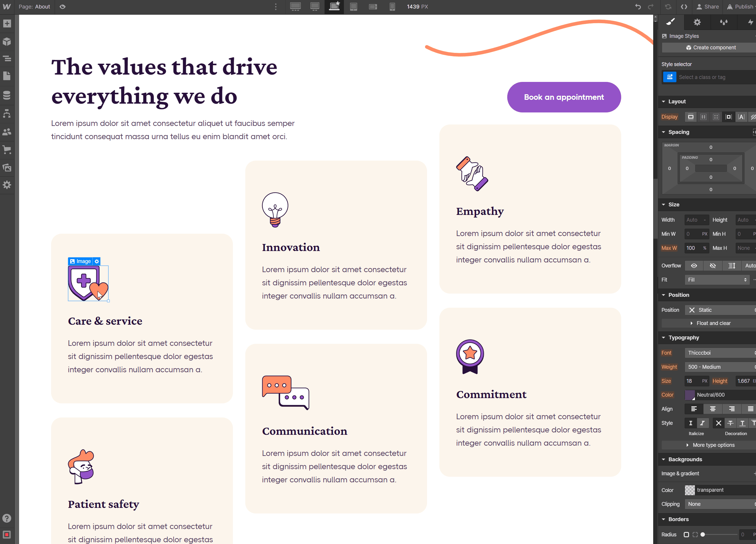The height and width of the screenshot is (544, 756).
Task: Click the Share button
Action: click(x=708, y=7)
